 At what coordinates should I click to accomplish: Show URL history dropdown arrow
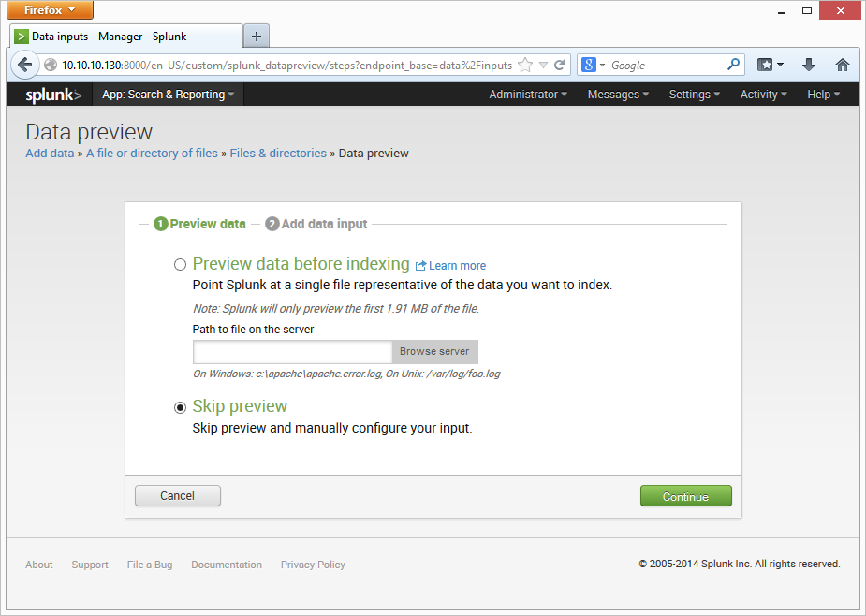click(x=543, y=66)
